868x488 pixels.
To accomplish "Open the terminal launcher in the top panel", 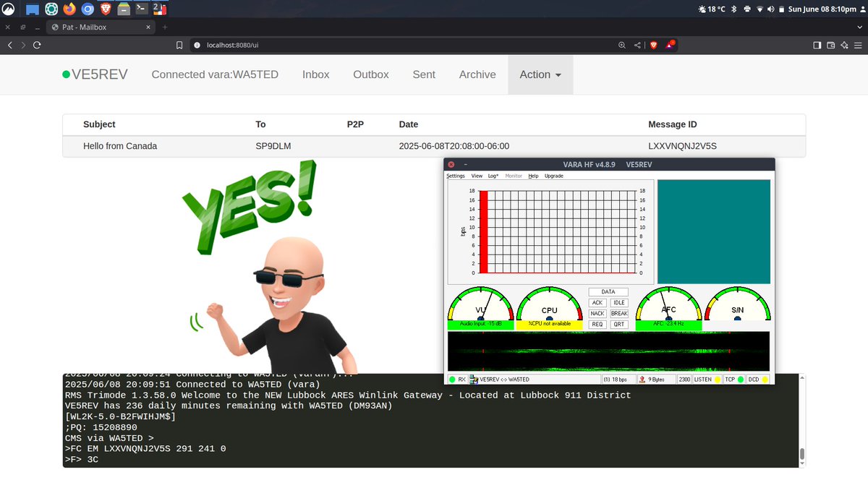I will [x=142, y=9].
